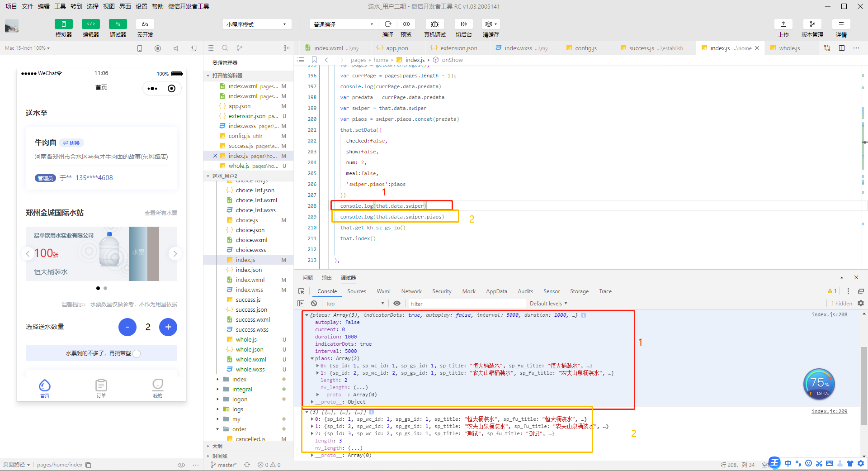Start real device debugging (真机调试)
This screenshot has height=471, width=868.
(x=435, y=24)
